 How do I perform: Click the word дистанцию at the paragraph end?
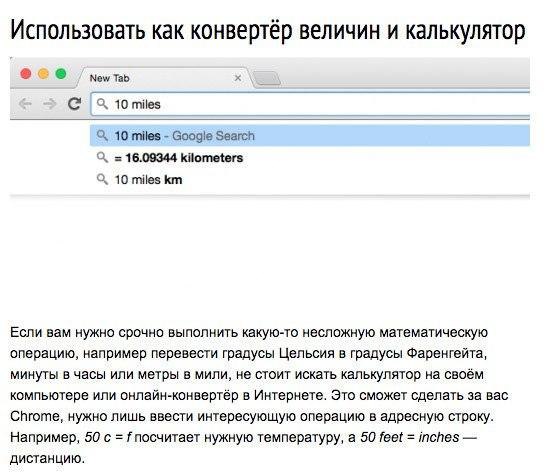47,458
